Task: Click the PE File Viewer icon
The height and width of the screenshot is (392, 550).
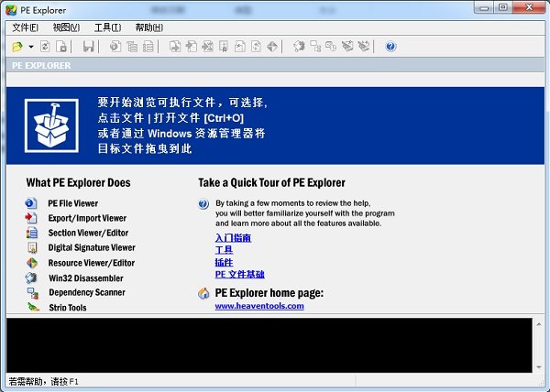Action: pos(30,203)
